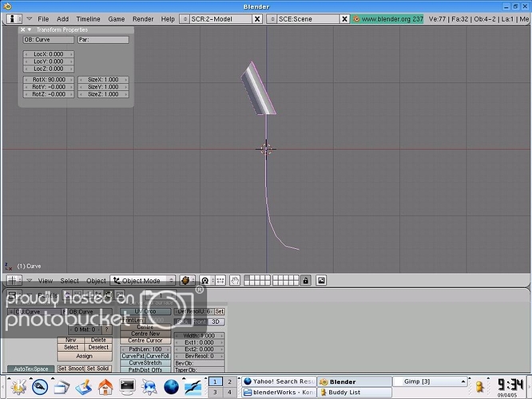
Task: Open the KDE K menu launcher
Action: point(18,386)
